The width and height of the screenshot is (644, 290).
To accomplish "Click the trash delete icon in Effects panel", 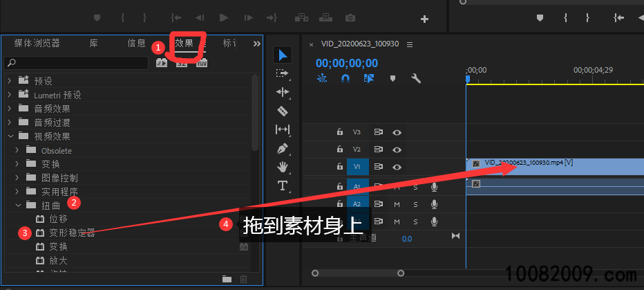I will (243, 279).
